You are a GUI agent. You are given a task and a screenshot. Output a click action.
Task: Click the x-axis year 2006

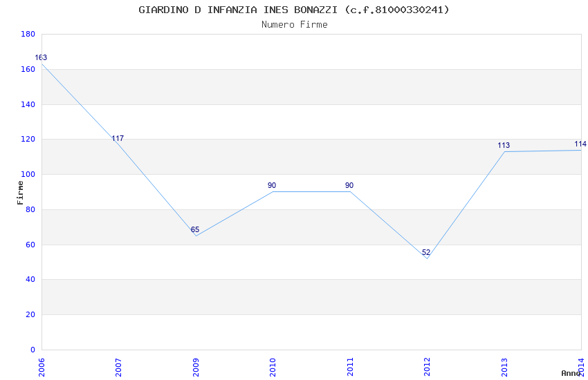click(42, 367)
